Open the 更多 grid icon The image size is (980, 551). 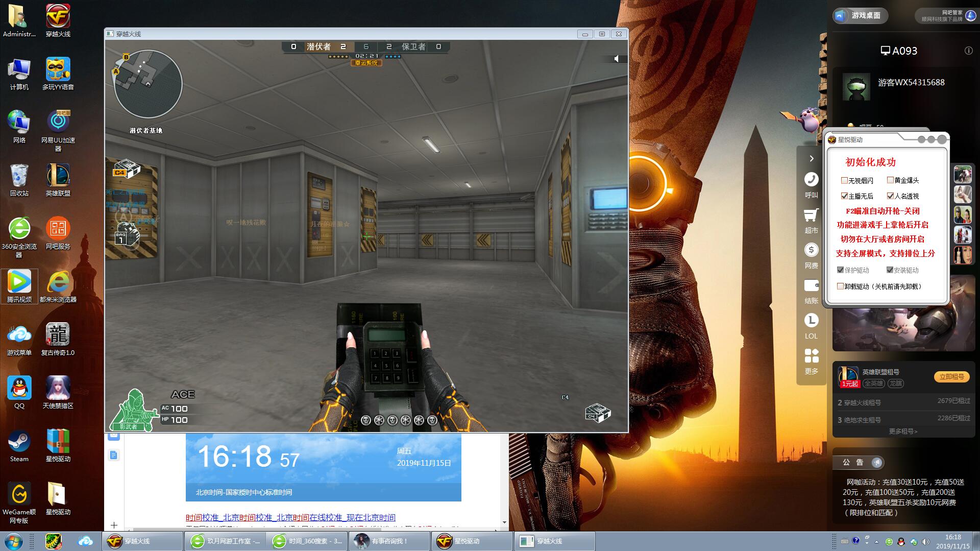pos(812,355)
